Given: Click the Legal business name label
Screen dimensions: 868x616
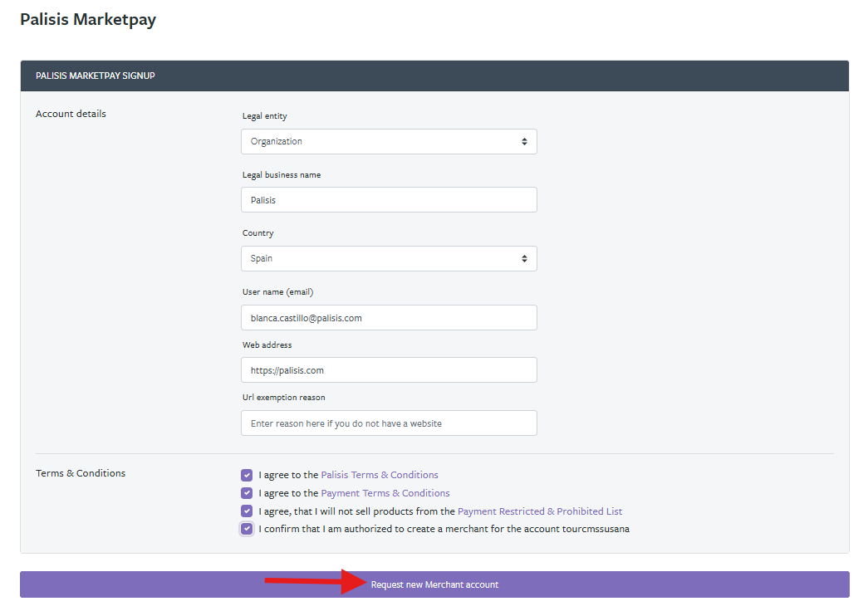Looking at the screenshot, I should 282,175.
